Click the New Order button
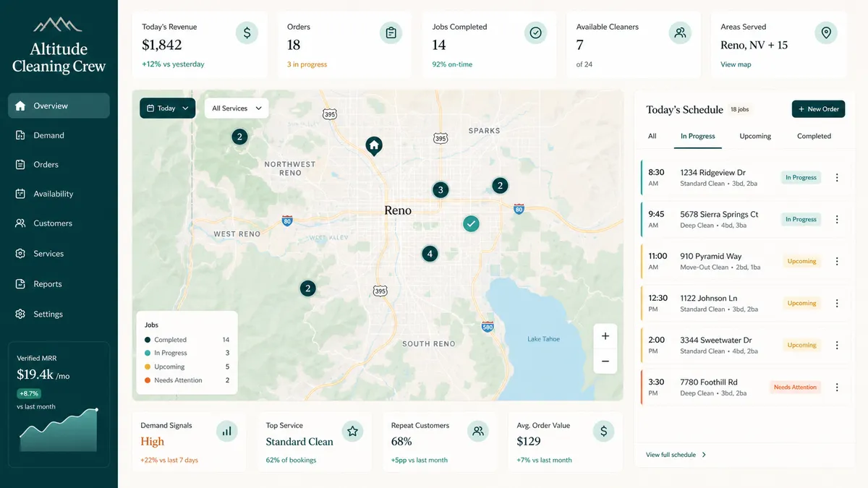This screenshot has height=488, width=868. click(818, 109)
